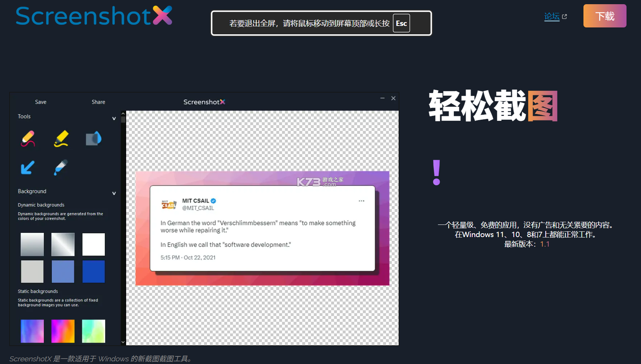Choose the white dynamic background swatch
The image size is (641, 364).
point(93,244)
